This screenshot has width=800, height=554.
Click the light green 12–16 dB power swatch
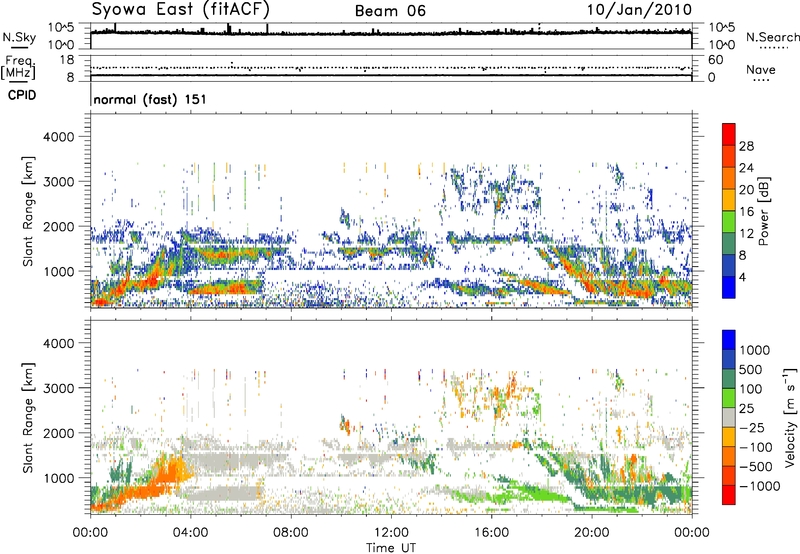pyautogui.click(x=729, y=221)
